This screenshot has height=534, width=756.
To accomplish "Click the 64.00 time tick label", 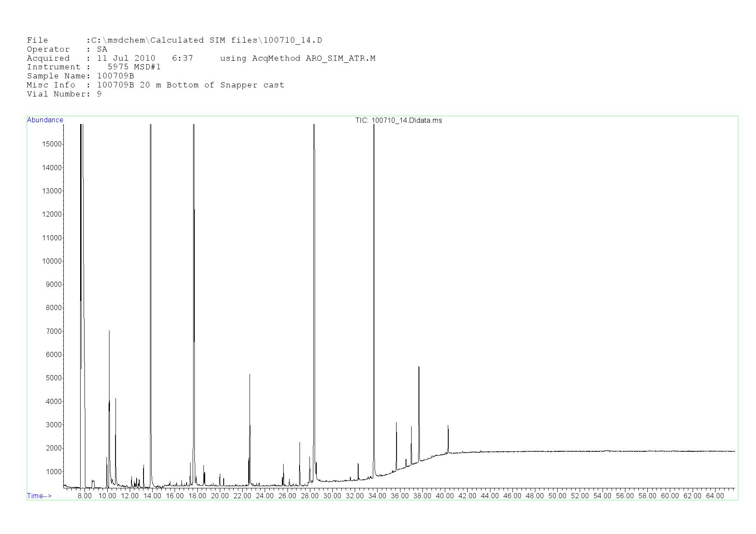I will coord(715,496).
